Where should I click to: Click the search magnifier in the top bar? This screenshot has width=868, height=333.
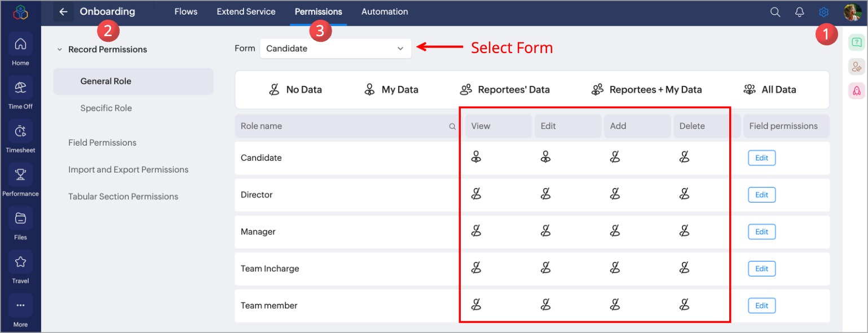pyautogui.click(x=775, y=12)
